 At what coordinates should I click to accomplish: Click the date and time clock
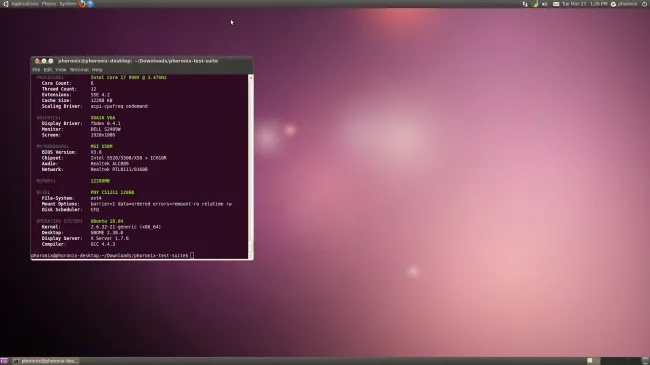[585, 4]
